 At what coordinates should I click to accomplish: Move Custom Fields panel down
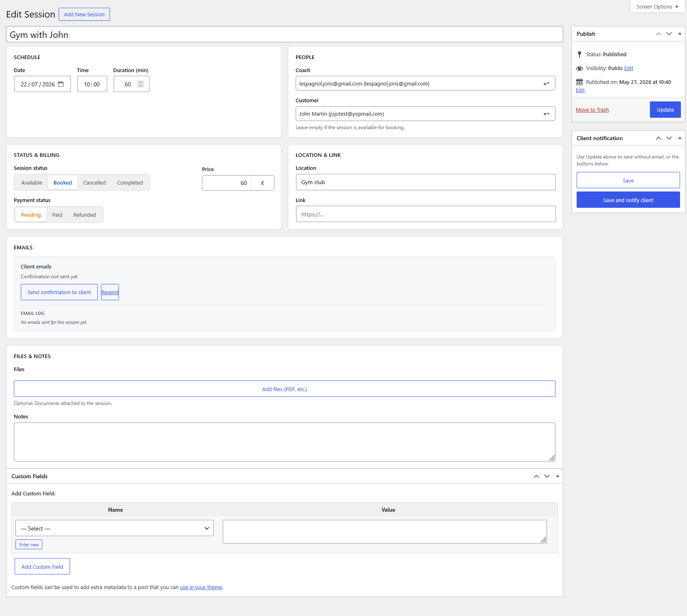[547, 476]
